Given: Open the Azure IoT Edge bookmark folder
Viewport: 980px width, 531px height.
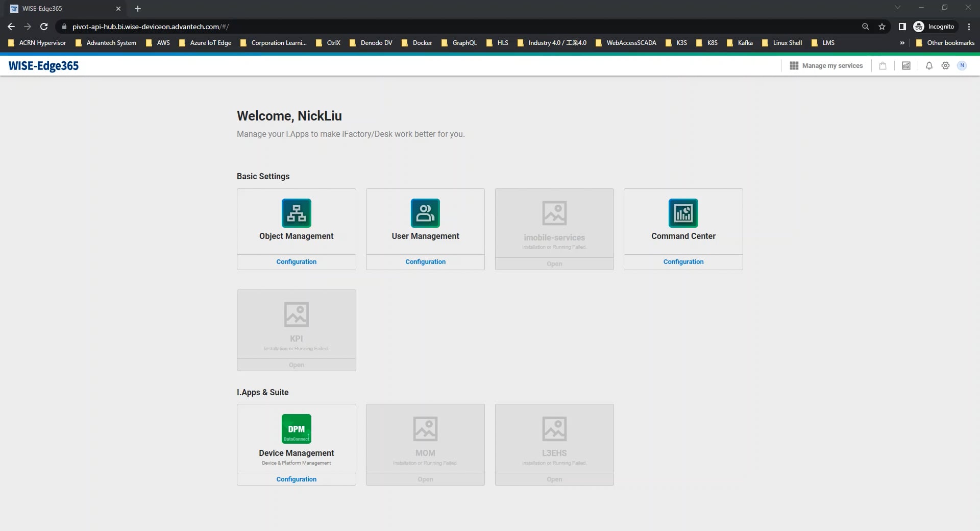Looking at the screenshot, I should pyautogui.click(x=205, y=43).
